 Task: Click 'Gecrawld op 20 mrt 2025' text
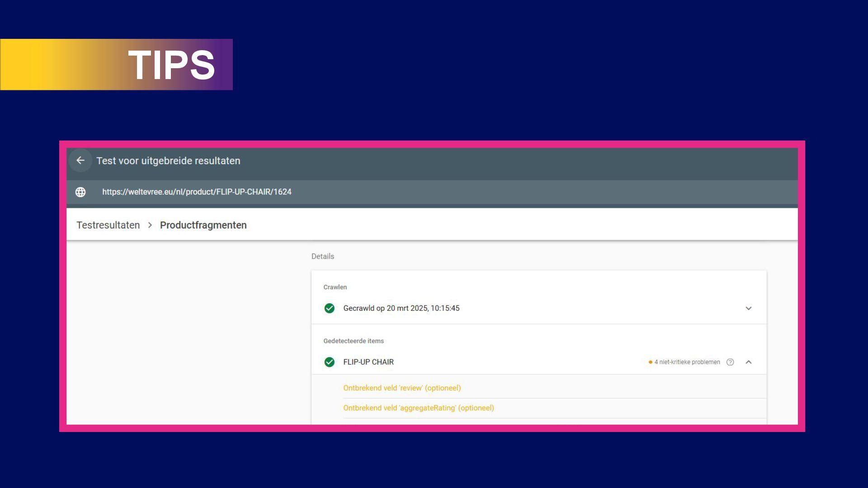(x=401, y=308)
